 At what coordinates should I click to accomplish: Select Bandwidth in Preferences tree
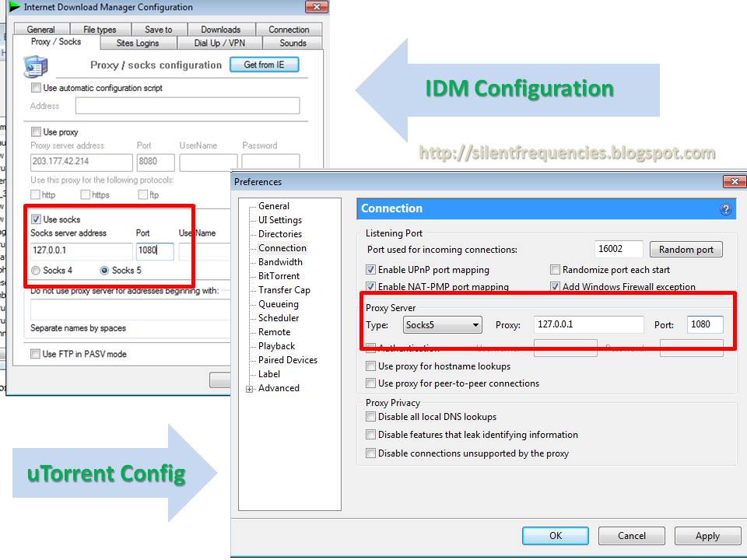pos(281,262)
